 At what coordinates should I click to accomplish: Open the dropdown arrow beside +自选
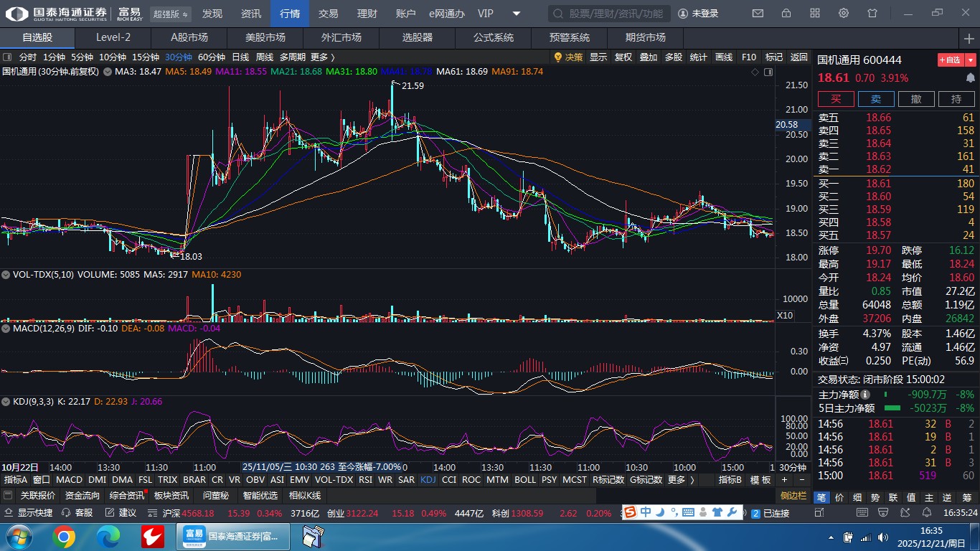pos(971,60)
